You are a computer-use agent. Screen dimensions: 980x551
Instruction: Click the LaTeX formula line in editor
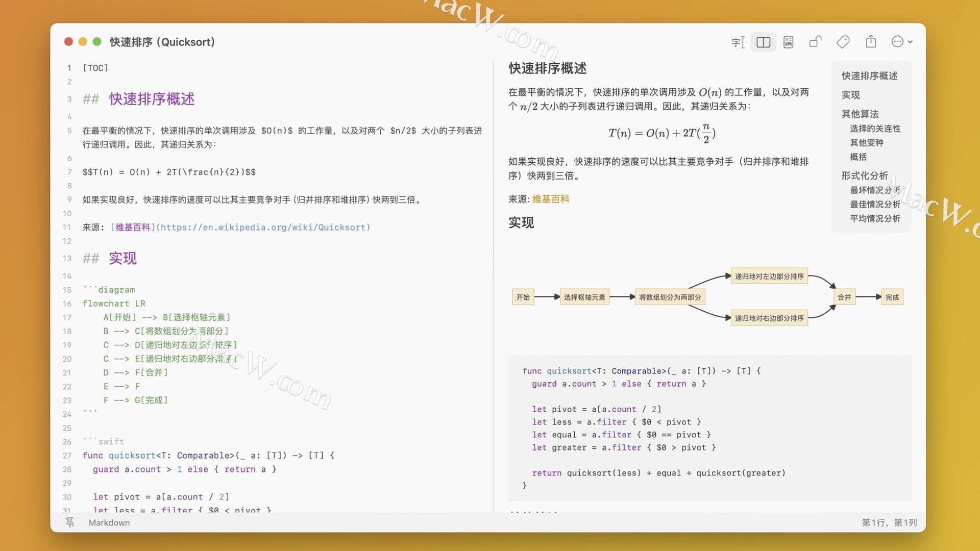169,172
